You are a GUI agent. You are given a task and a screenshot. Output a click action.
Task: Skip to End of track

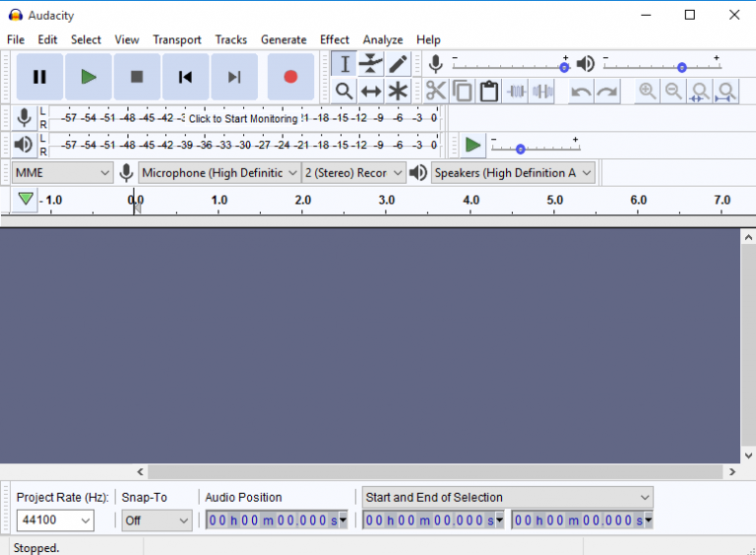pos(234,77)
